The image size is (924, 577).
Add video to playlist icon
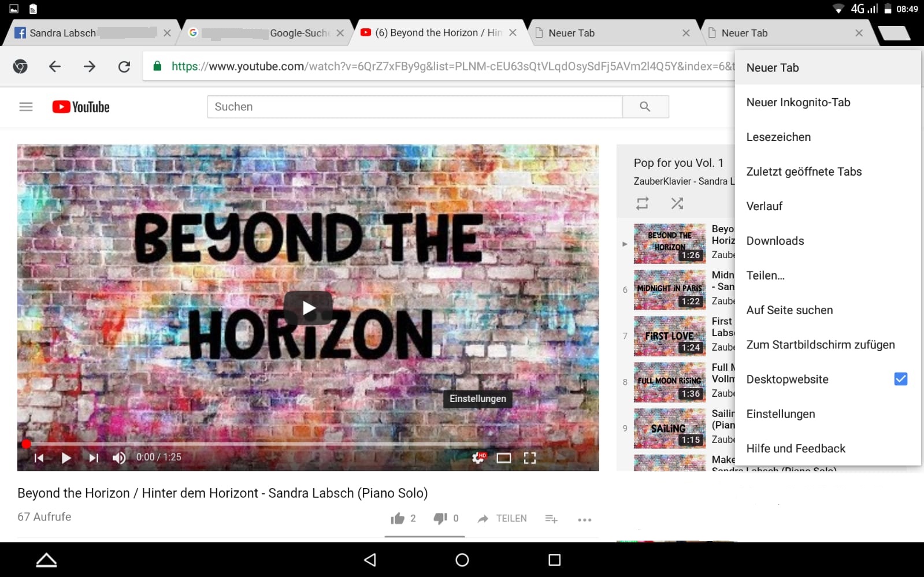point(551,519)
